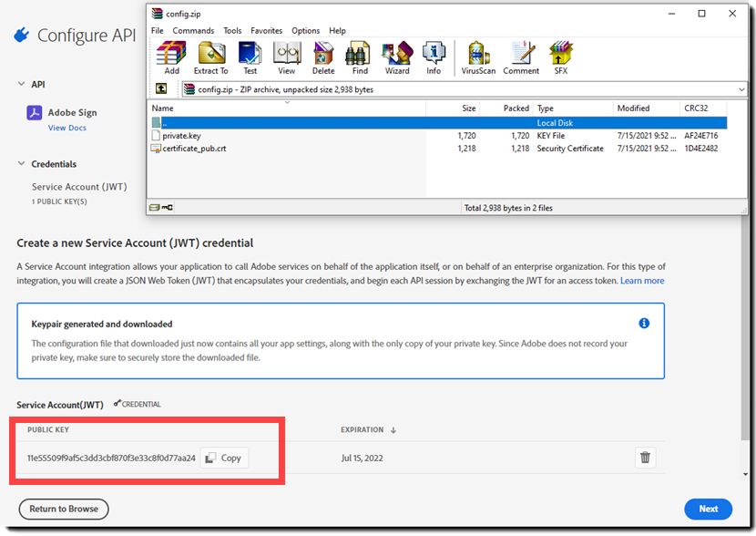Select Service Account (JWT) in sidebar
Screen dimensions: 756x536
pos(79,187)
